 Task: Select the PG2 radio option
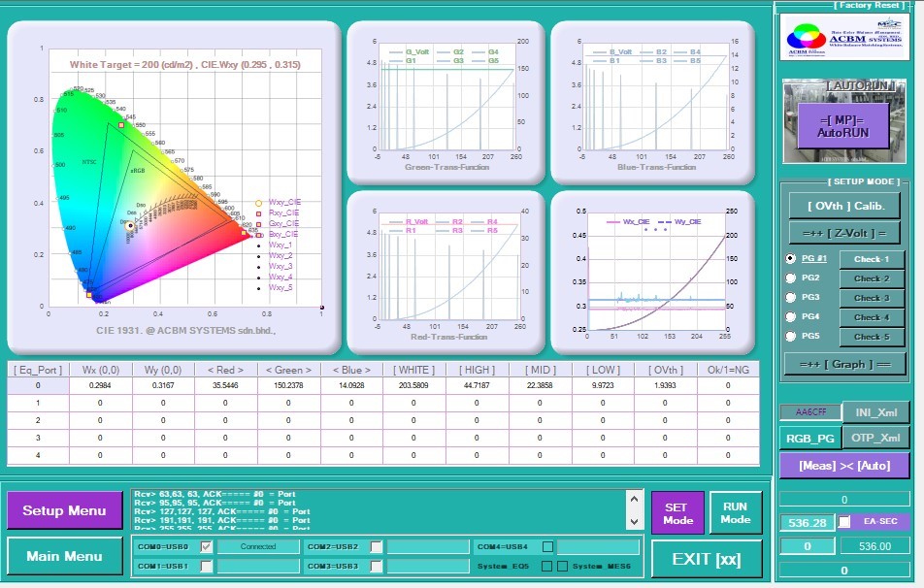pos(791,278)
